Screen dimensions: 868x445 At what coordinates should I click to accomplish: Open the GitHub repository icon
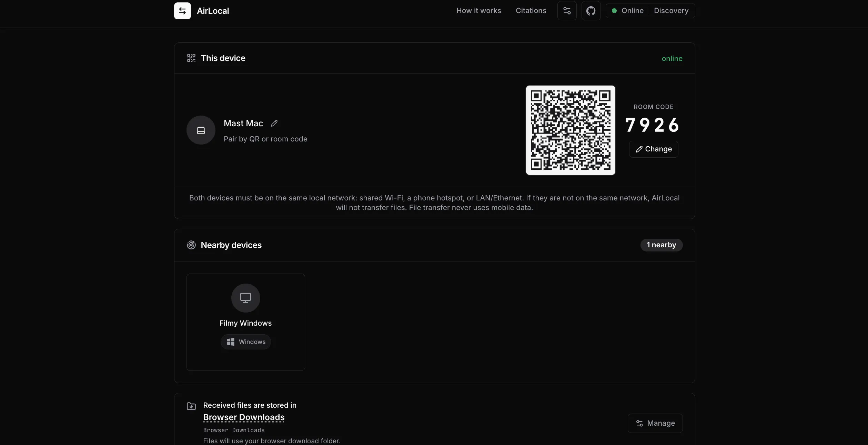coord(591,11)
